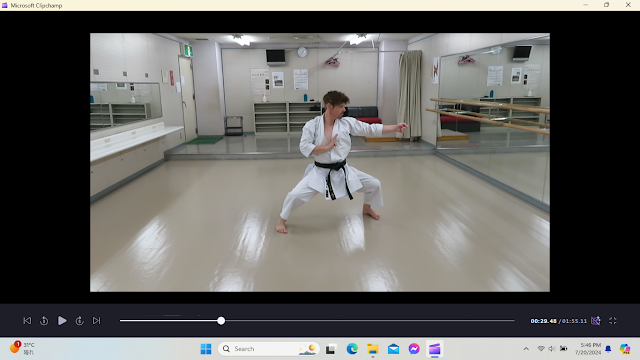
Task: Click the 00:29.48 elapsed time readout
Action: pyautogui.click(x=543, y=321)
